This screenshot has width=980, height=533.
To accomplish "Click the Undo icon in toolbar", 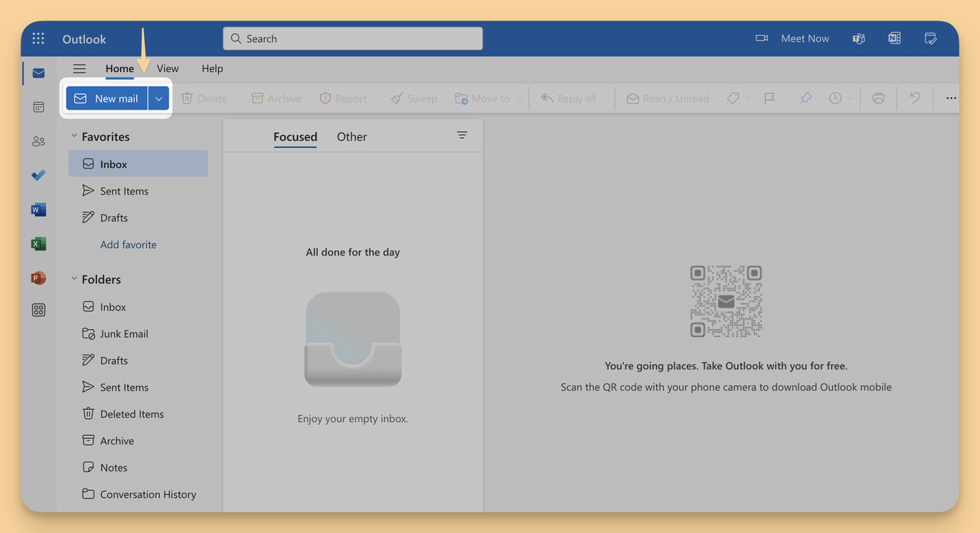I will (x=915, y=98).
